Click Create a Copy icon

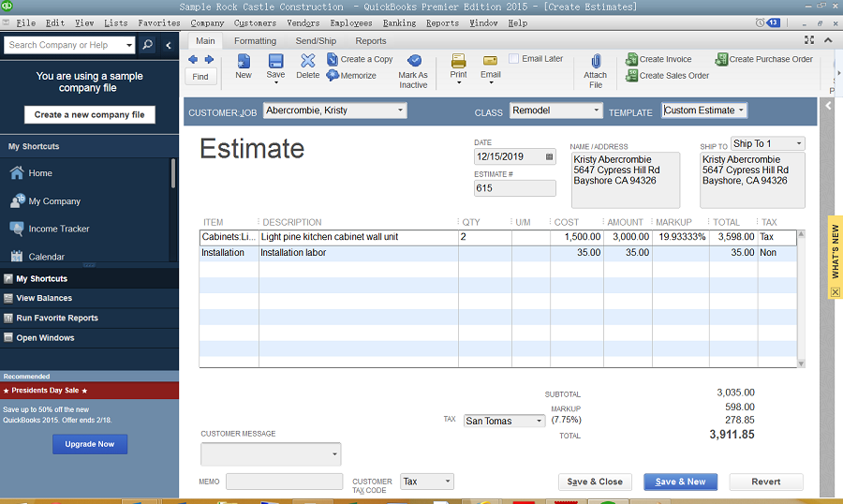[333, 59]
